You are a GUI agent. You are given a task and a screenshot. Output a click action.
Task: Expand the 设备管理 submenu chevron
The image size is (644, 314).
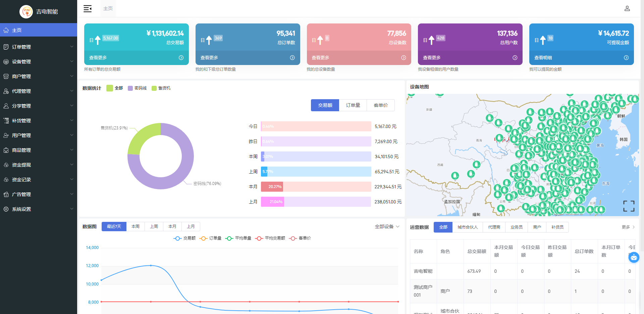pyautogui.click(x=72, y=61)
